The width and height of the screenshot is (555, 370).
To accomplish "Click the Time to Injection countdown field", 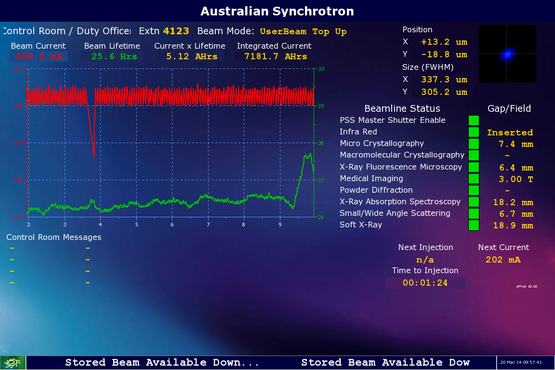I will pos(425,283).
